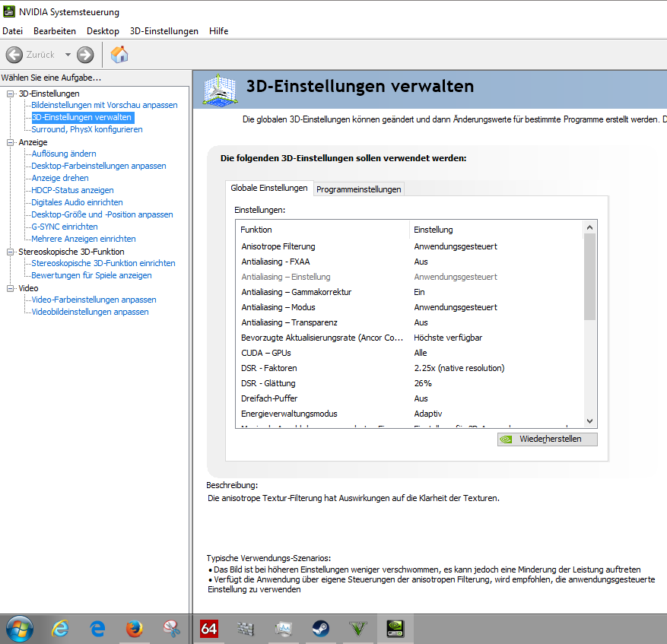
Task: Open the Windows Start button
Action: pos(20,629)
